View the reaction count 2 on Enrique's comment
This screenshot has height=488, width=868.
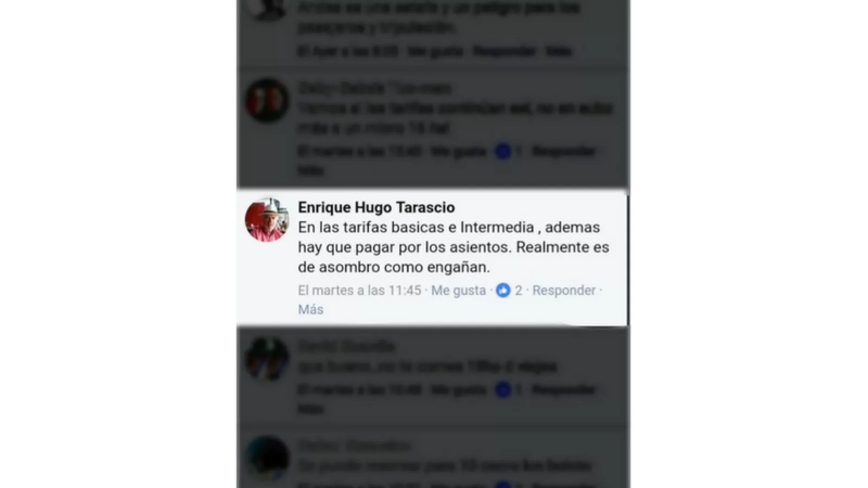(x=519, y=291)
